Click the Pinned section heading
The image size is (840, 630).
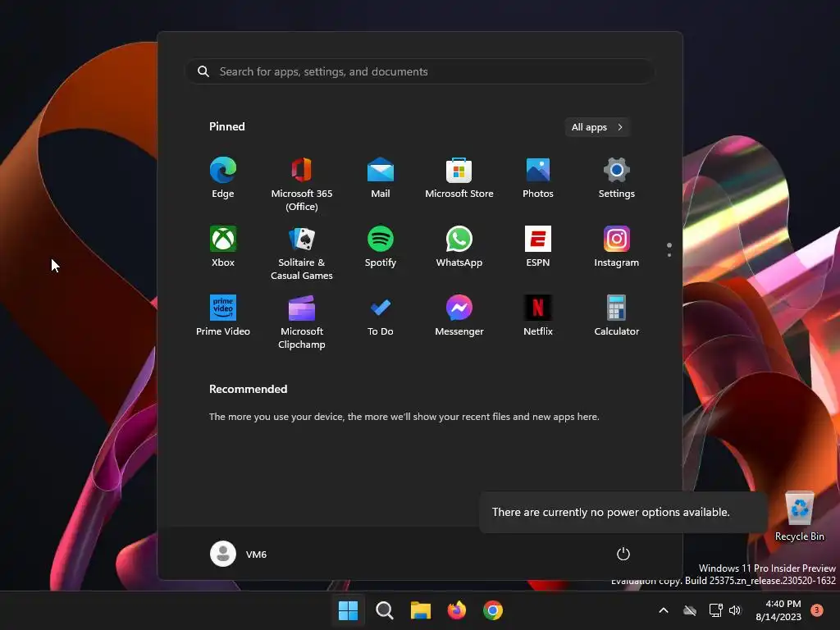(x=226, y=126)
